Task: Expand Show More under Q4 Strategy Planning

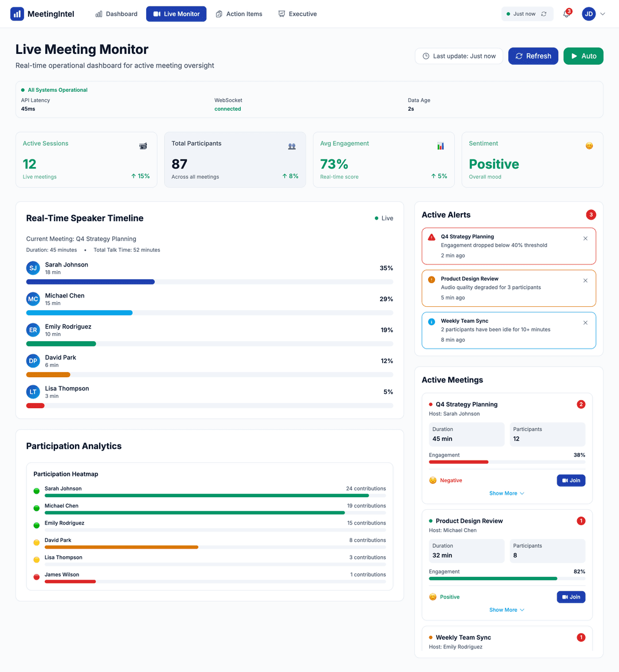Action: [x=507, y=493]
